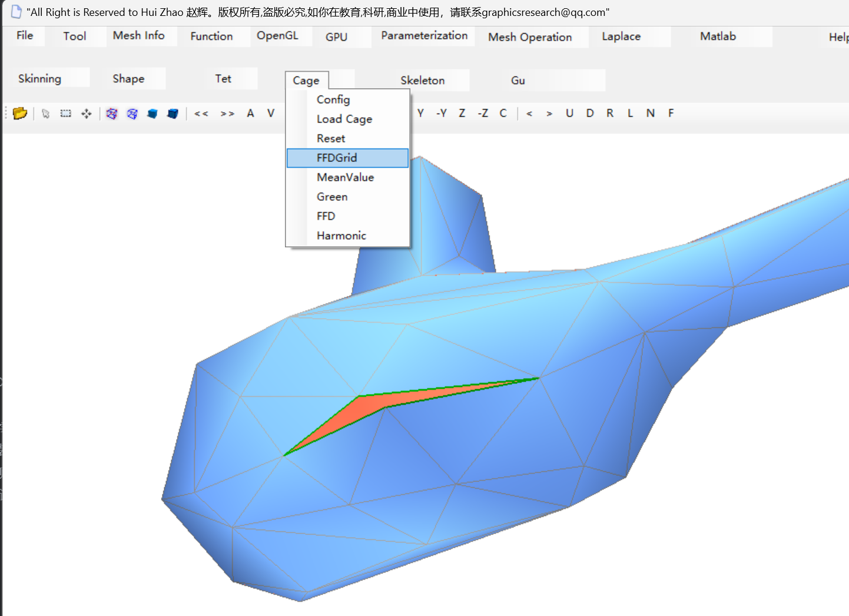Click the U toolbar button
This screenshot has height=616, width=849.
(x=569, y=113)
